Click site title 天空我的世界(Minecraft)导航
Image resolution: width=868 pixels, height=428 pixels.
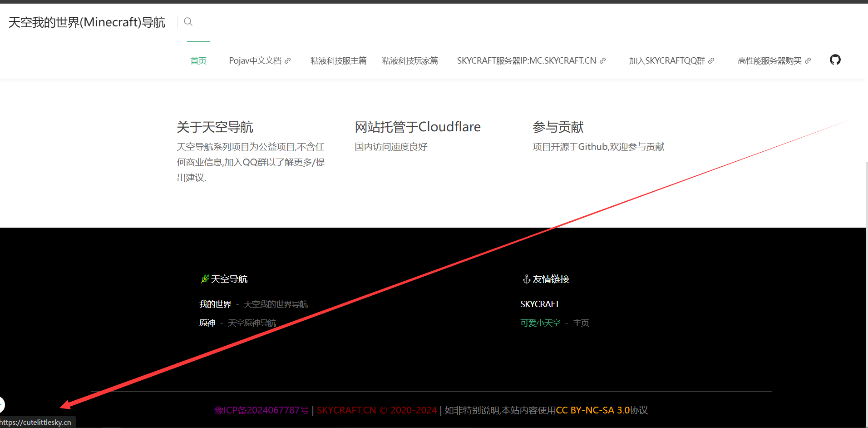(x=87, y=22)
